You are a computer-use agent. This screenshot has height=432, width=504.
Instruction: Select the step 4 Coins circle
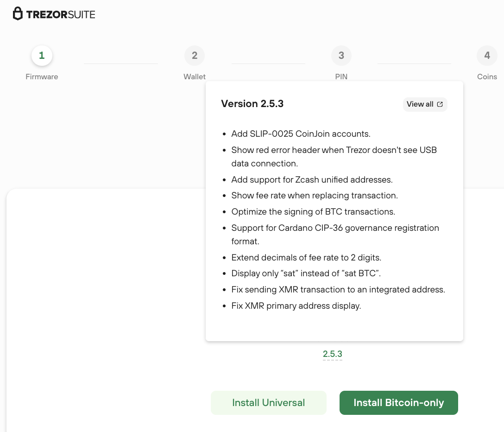(487, 55)
